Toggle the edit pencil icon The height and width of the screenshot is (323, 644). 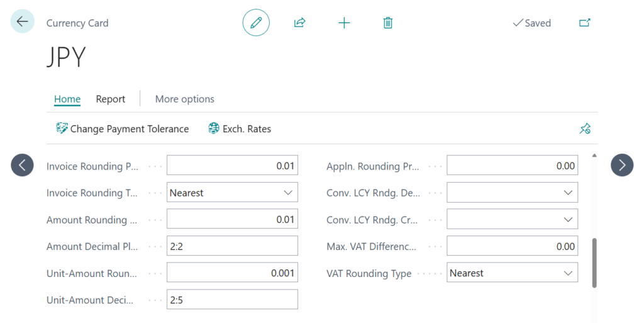[x=256, y=23]
